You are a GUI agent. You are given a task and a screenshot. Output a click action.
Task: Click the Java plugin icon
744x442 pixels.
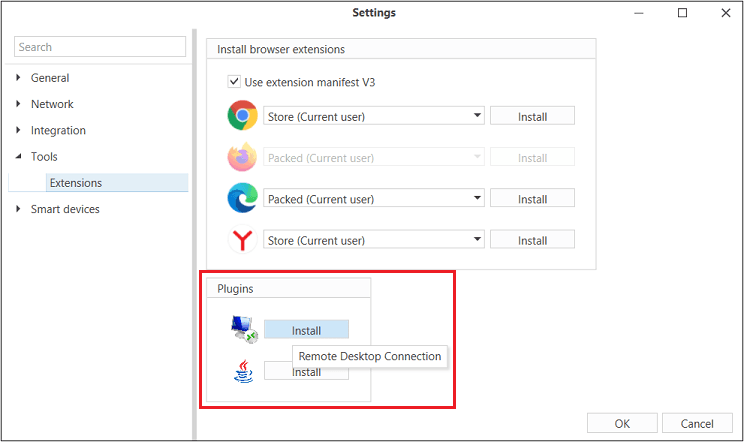pyautogui.click(x=243, y=371)
